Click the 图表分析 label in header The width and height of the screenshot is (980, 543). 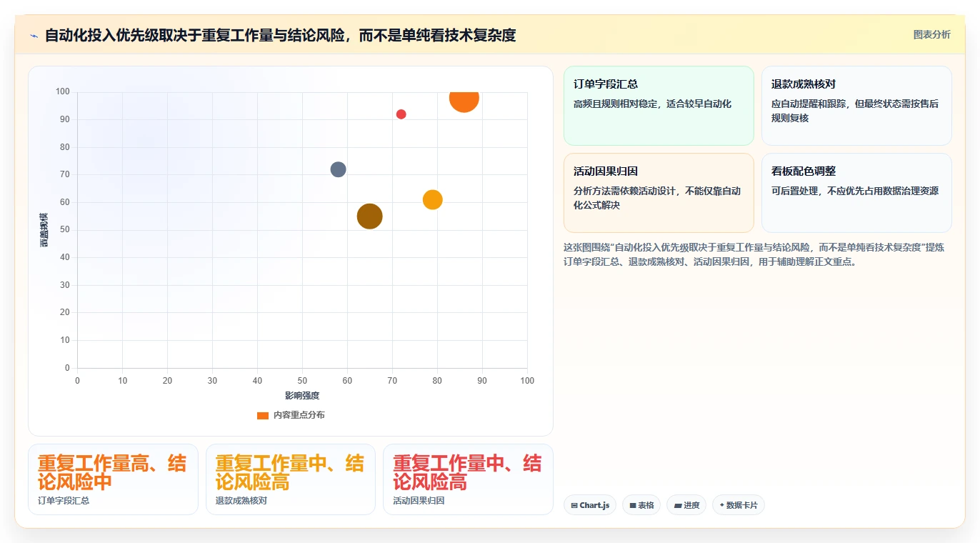[931, 34]
